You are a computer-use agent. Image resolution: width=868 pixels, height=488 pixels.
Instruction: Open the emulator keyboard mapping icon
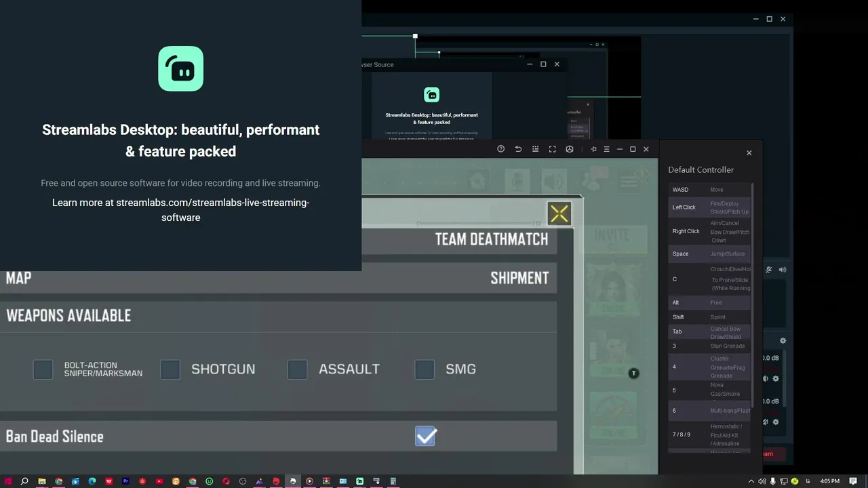coord(535,149)
